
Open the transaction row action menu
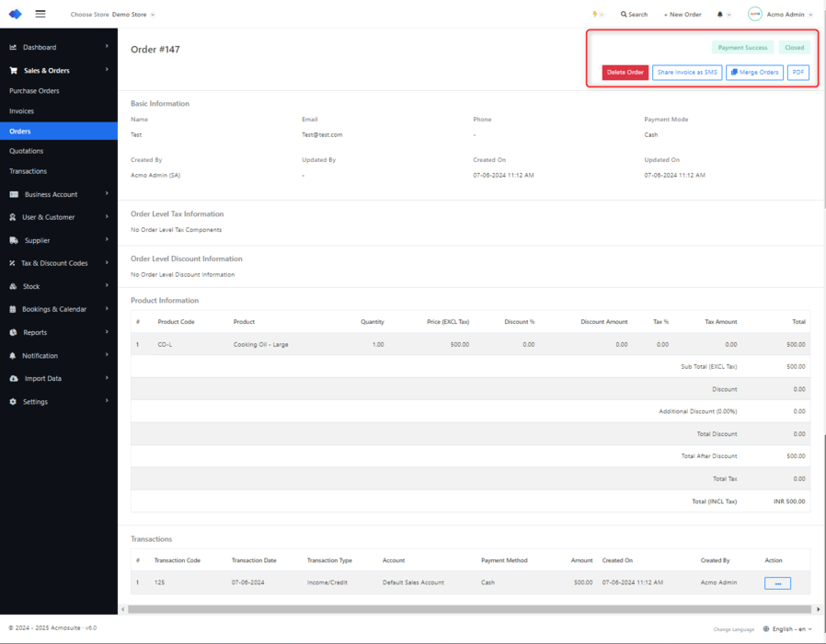(x=777, y=583)
